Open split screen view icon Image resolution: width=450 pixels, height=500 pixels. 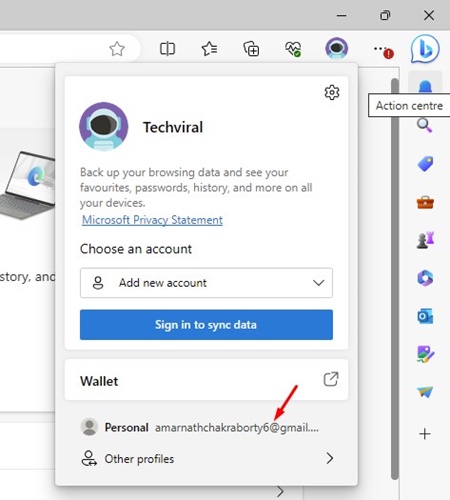(167, 49)
